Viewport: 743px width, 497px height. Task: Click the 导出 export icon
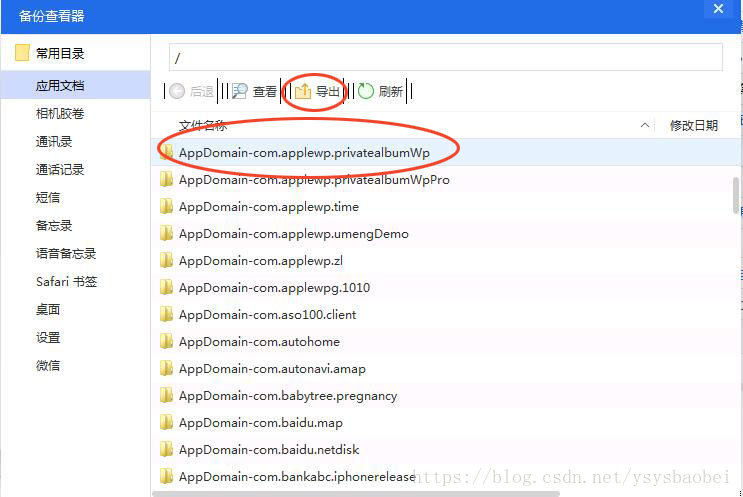point(303,91)
